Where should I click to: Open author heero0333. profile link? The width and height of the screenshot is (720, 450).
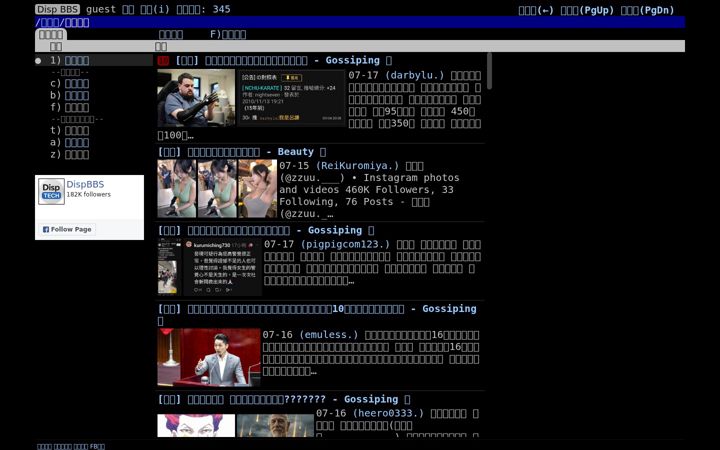(388, 413)
